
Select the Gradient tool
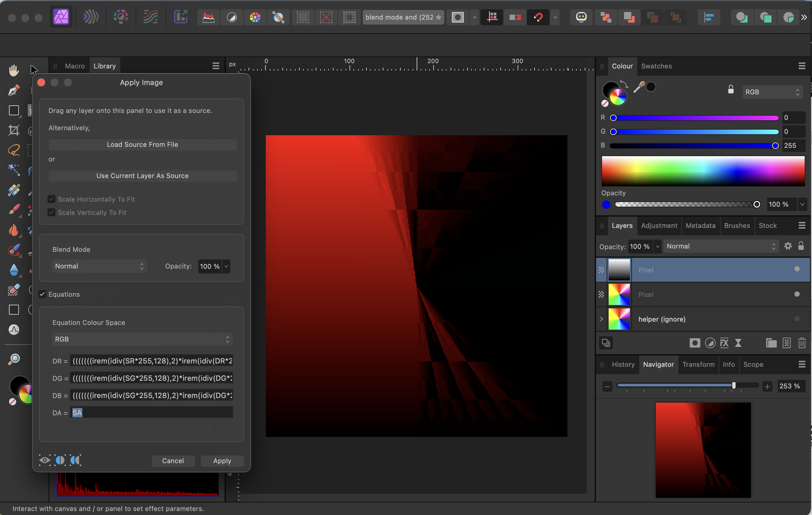pos(14,190)
